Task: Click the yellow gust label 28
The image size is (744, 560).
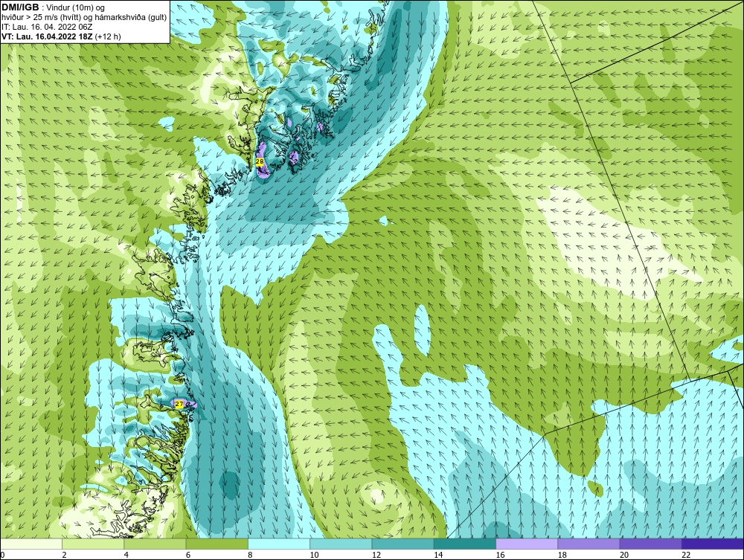Action: click(260, 161)
